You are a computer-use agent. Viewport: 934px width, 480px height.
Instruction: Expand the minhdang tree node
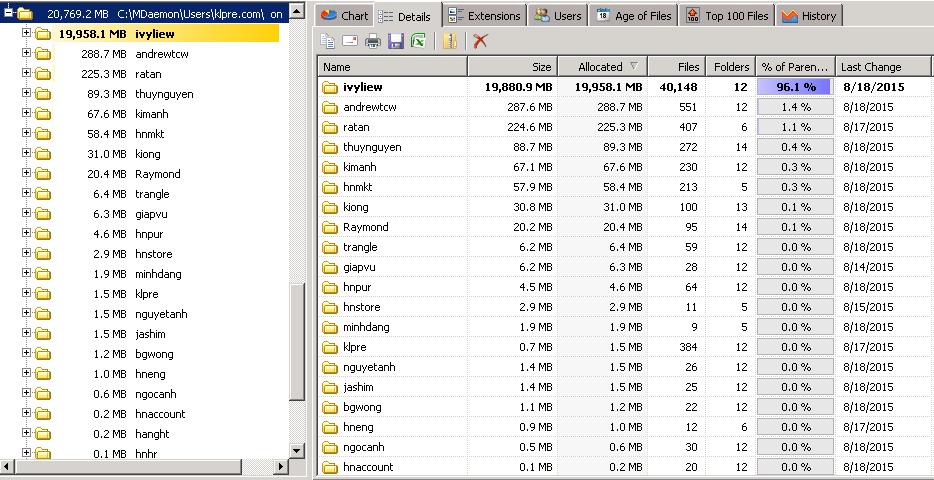click(x=26, y=273)
